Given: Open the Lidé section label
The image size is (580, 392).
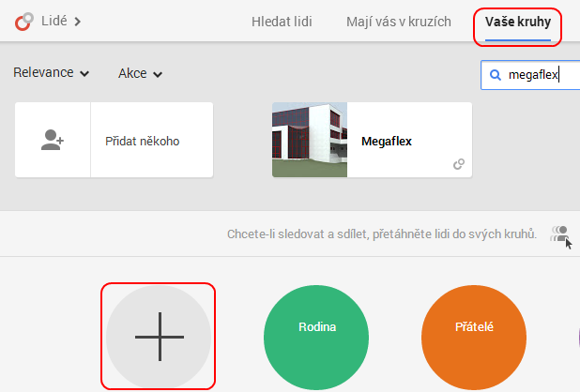Looking at the screenshot, I should point(53,22).
